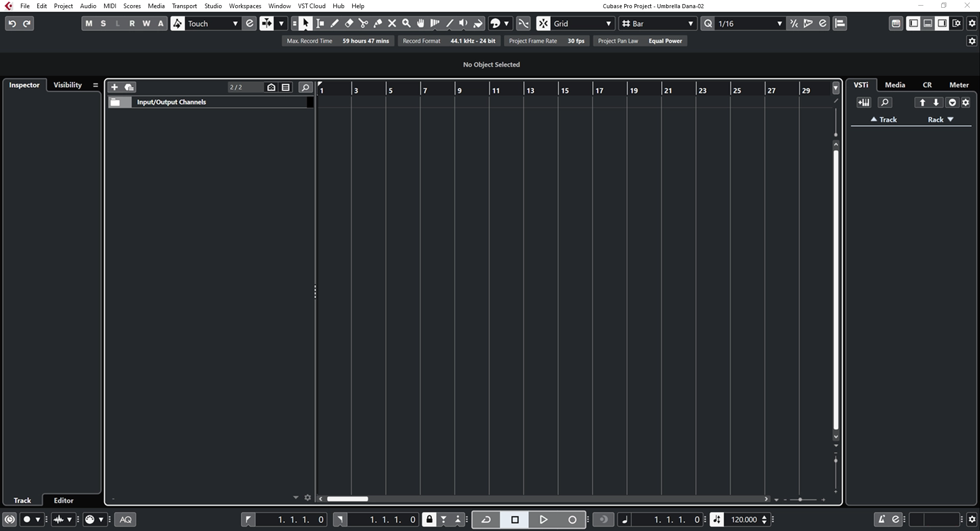This screenshot has width=980, height=531.
Task: Enable Write automation with the W button
Action: click(146, 23)
